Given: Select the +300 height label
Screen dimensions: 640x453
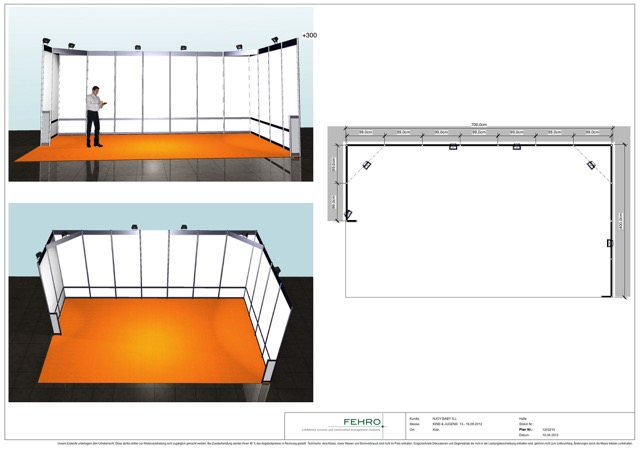Looking at the screenshot, I should click(310, 35).
